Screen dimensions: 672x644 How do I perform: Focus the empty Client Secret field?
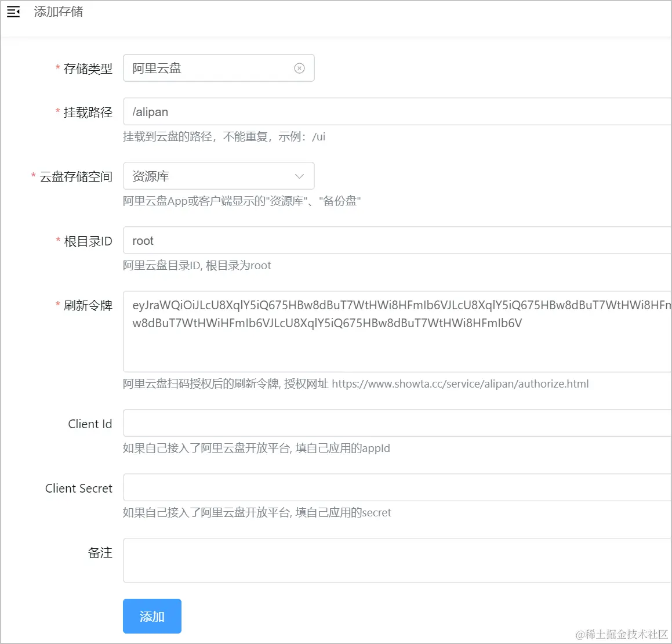click(397, 487)
